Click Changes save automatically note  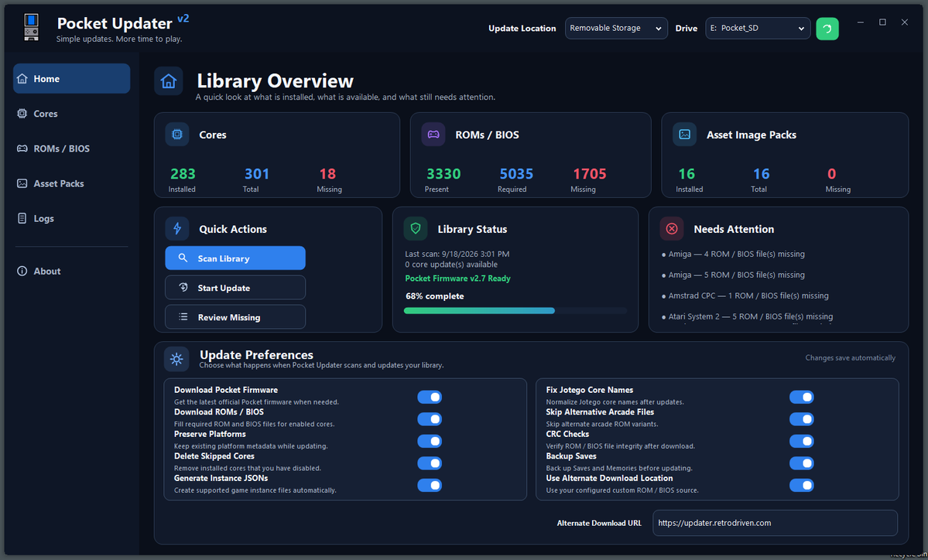850,358
